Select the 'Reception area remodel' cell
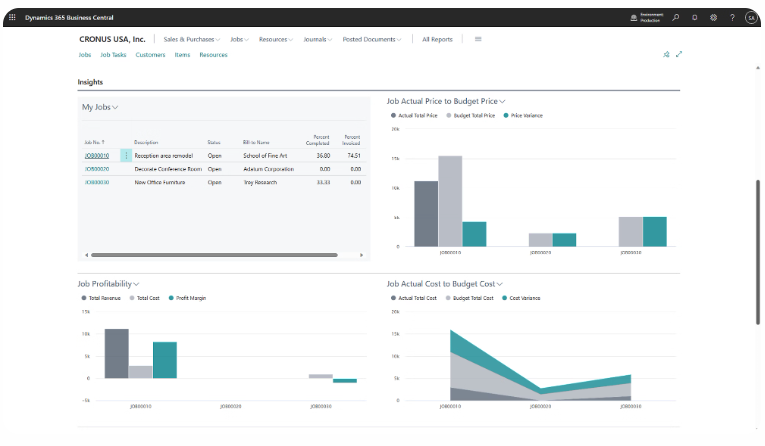This screenshot has width=765, height=446. point(163,156)
